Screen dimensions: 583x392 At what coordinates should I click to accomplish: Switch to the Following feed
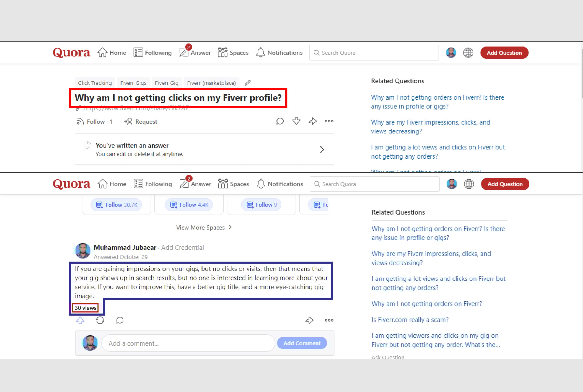(152, 53)
